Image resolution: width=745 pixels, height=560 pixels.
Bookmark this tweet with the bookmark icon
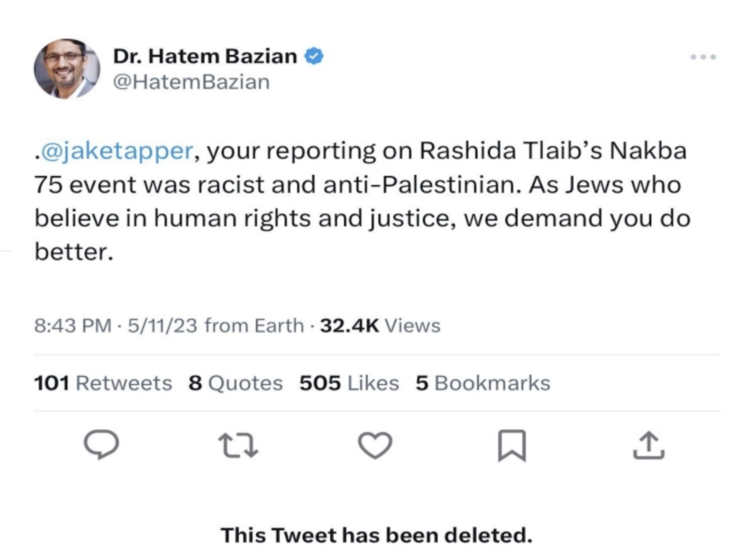tap(512, 446)
